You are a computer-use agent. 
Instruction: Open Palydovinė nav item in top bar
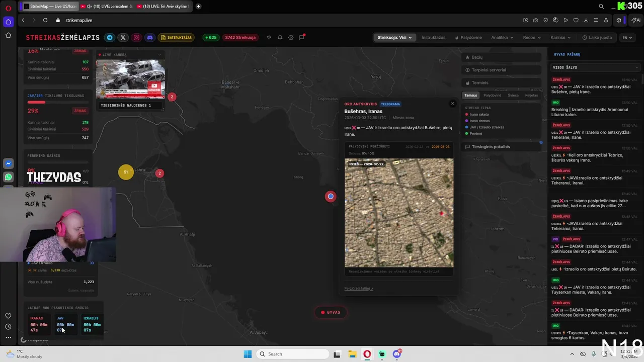coord(468,37)
